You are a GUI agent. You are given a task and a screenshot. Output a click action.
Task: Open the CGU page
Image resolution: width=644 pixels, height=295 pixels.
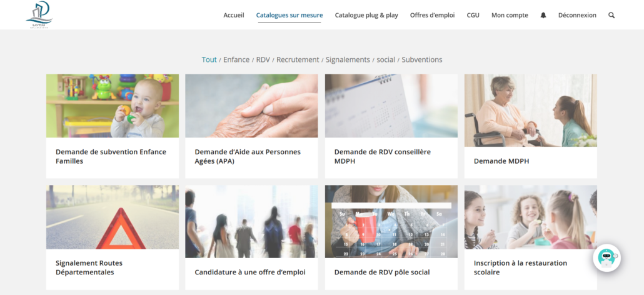coord(473,15)
